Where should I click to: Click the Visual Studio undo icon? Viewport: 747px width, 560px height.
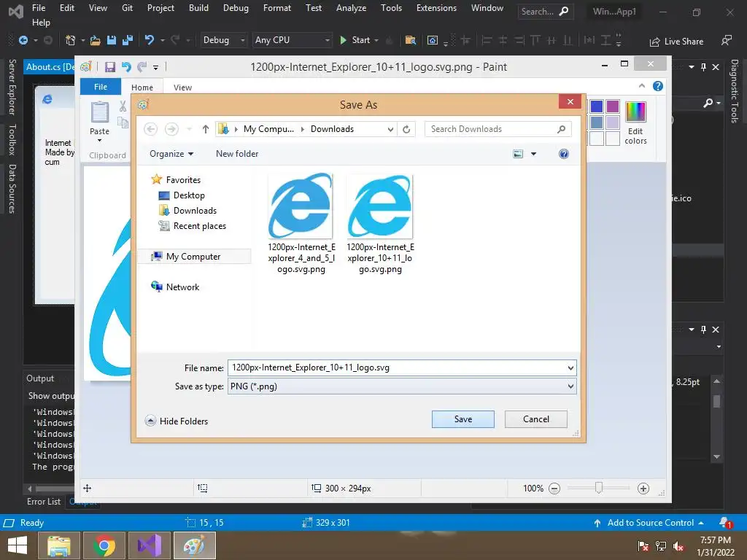(x=150, y=41)
